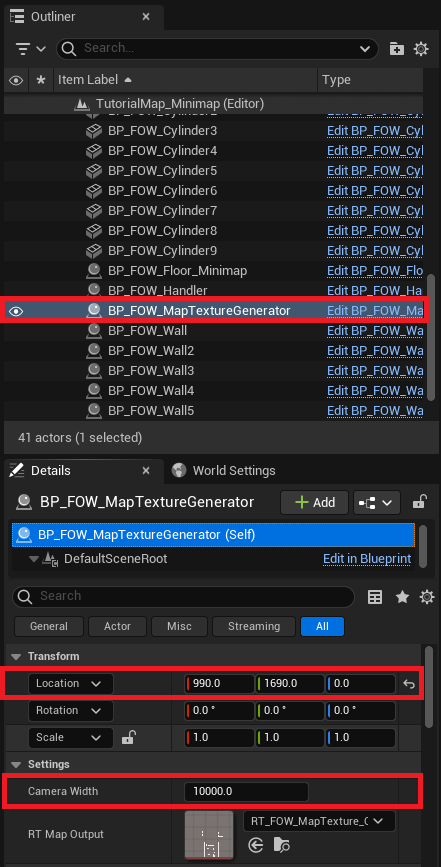Toggle visibility eye of BP_FOW_MapTextureGenerator
Screen dimensions: 441x867
pos(16,311)
